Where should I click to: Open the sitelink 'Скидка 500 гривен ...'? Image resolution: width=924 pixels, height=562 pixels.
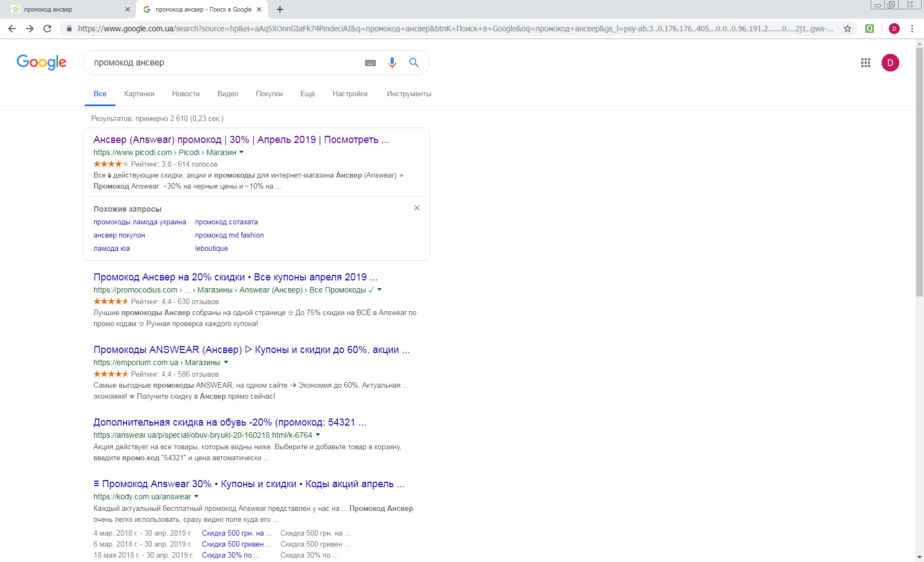click(x=237, y=544)
